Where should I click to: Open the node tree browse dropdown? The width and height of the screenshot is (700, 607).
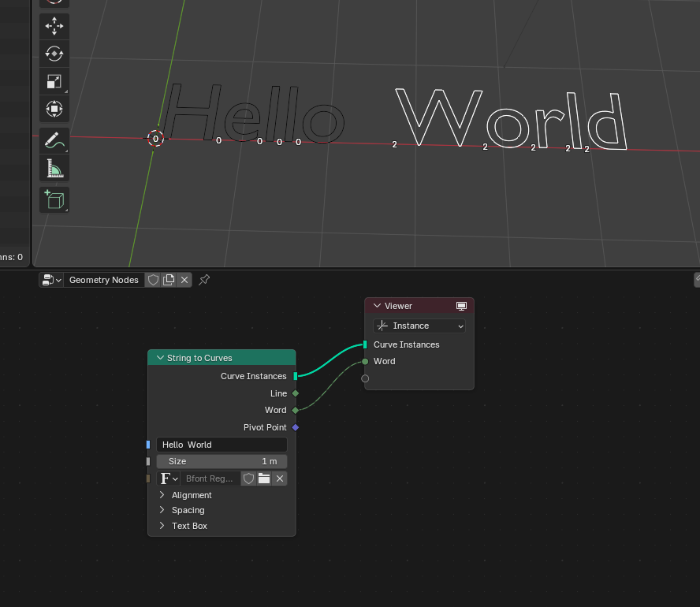click(51, 280)
